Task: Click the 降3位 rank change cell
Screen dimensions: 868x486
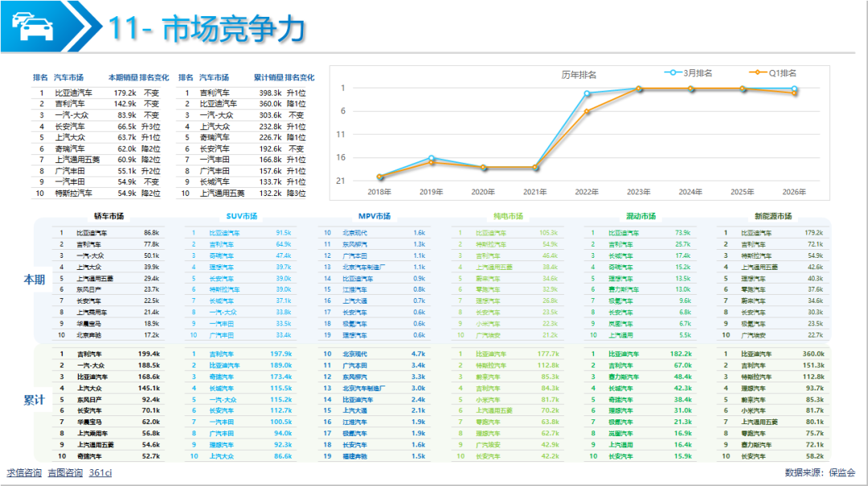Action: point(296,193)
